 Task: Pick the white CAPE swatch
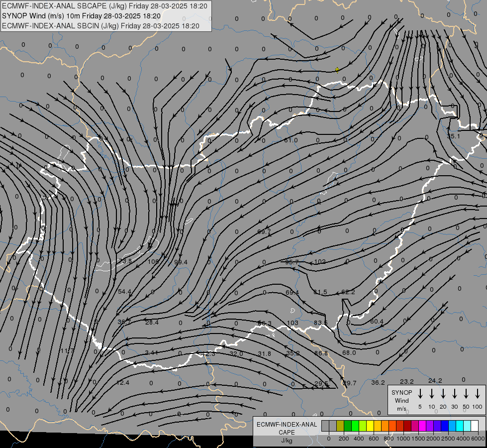click(x=475, y=426)
